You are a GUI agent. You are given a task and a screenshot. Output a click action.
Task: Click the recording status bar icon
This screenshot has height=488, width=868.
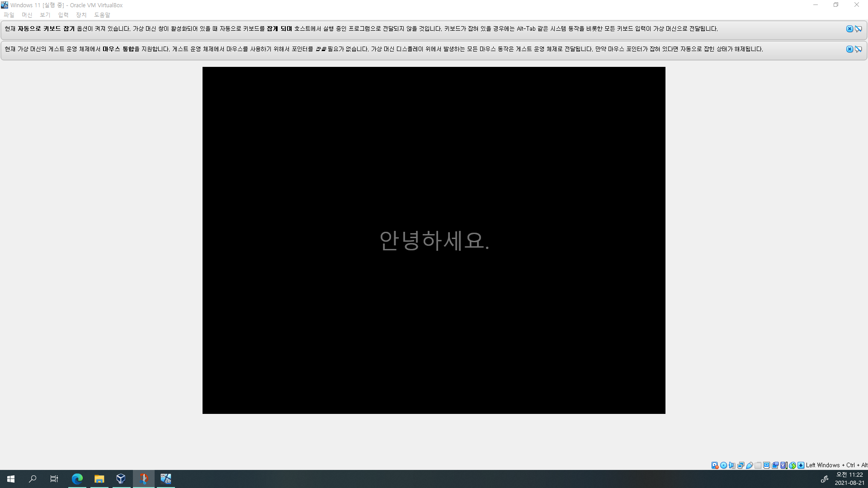point(775,465)
